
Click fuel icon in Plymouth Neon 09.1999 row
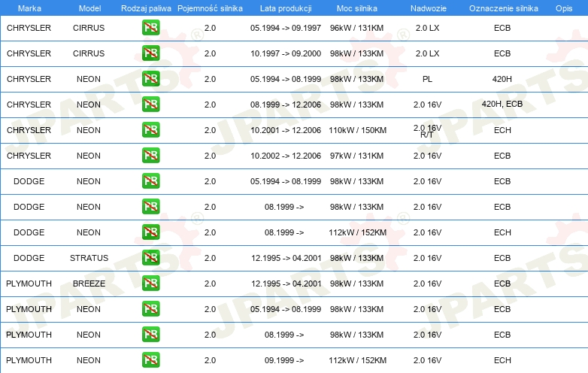point(150,360)
